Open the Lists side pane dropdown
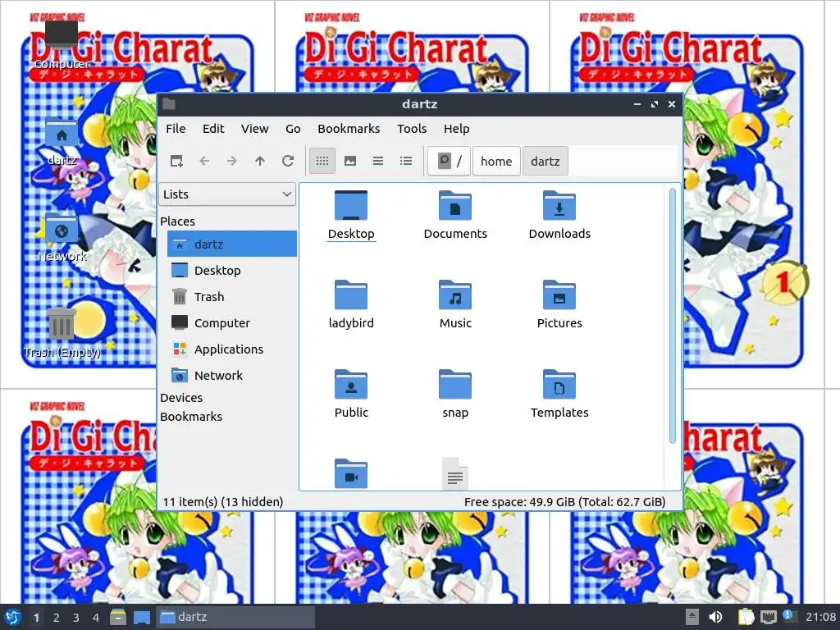840x630 pixels. [227, 194]
